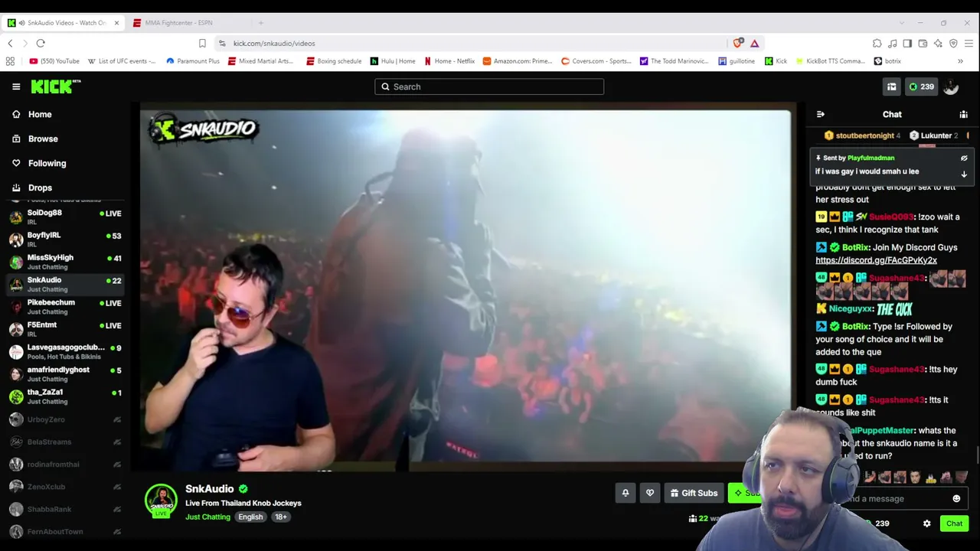Open the apps grid in the bookmarks bar
The image size is (980, 551).
point(10,61)
